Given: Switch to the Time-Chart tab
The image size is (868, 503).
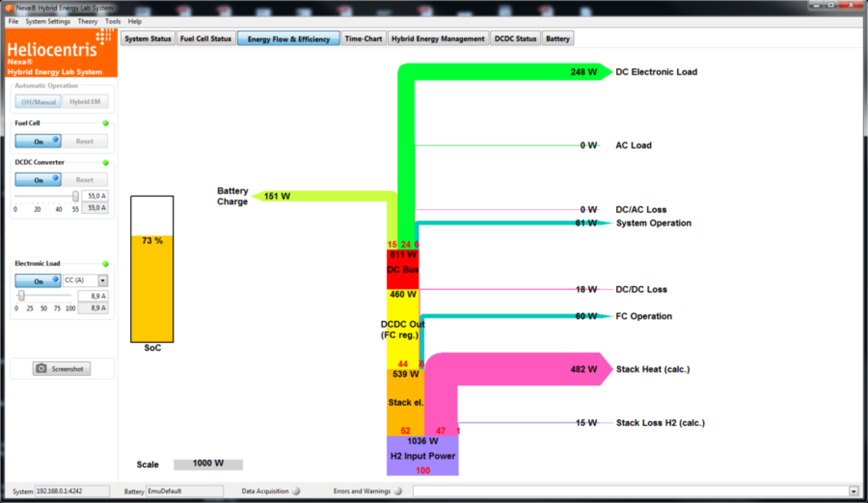Looking at the screenshot, I should [x=363, y=38].
